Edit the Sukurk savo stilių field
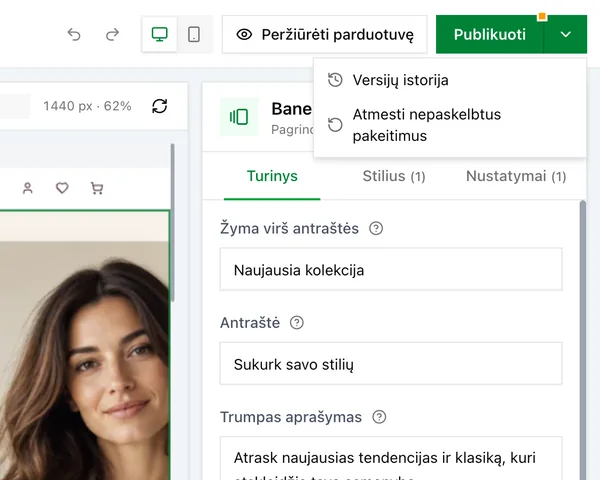The image size is (600, 480). coord(391,364)
